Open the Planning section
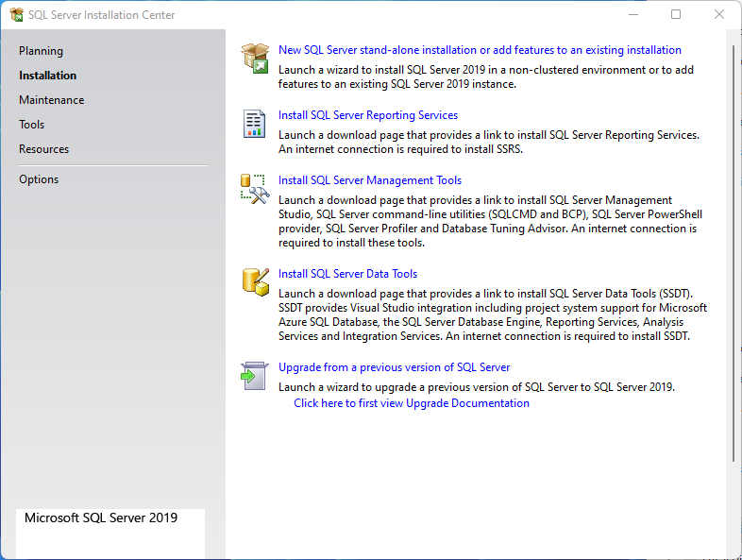This screenshot has width=742, height=560. pos(41,51)
